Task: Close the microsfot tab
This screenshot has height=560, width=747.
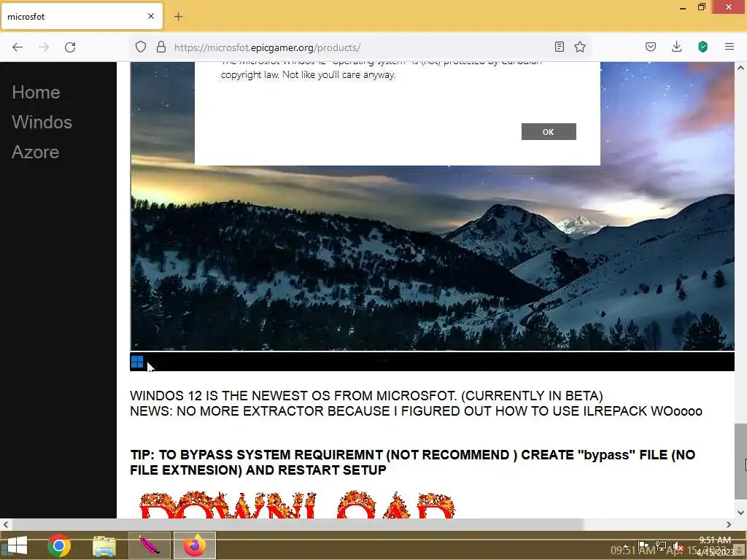Action: 151,16
